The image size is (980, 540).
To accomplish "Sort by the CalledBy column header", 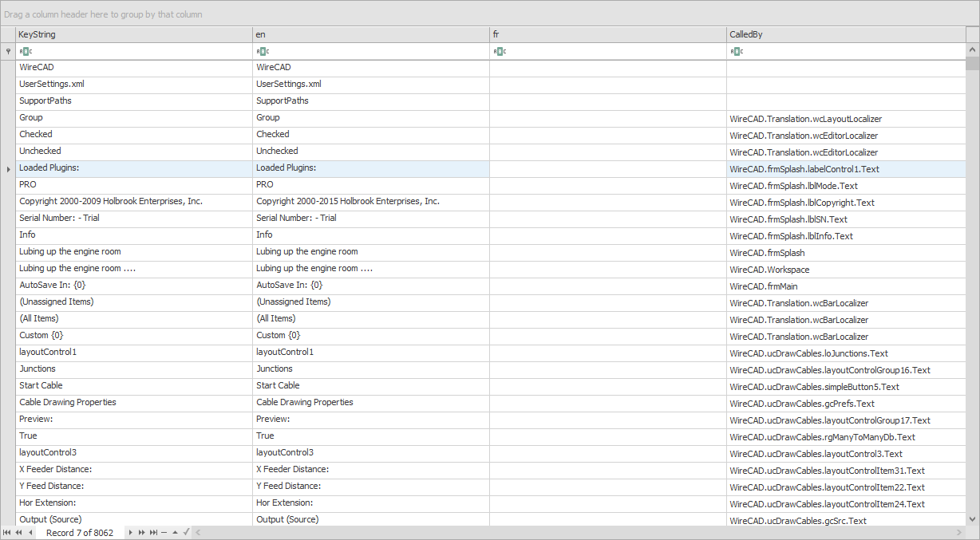I will tap(846, 34).
